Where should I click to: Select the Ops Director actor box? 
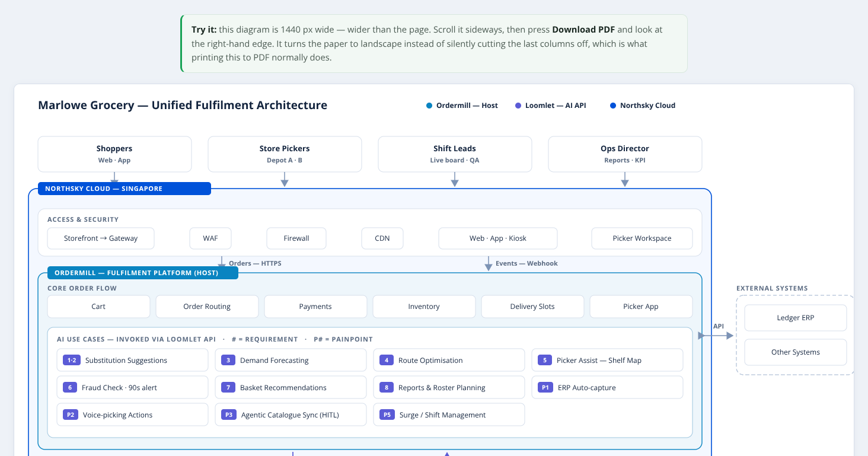coord(625,154)
